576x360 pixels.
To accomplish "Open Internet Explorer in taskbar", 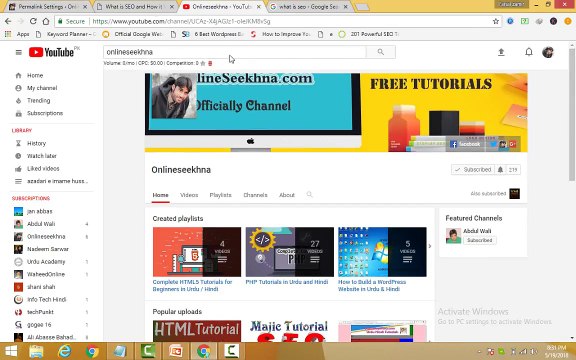I will [64, 352].
